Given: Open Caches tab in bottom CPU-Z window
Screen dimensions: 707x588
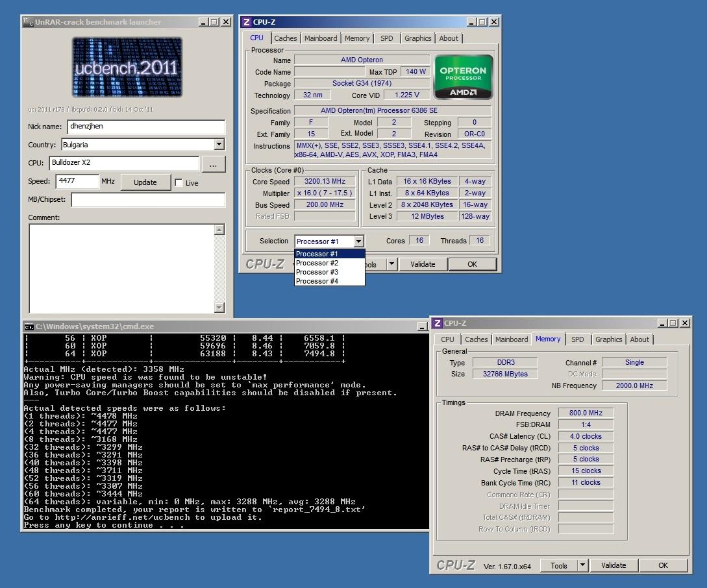Looking at the screenshot, I should point(476,339).
